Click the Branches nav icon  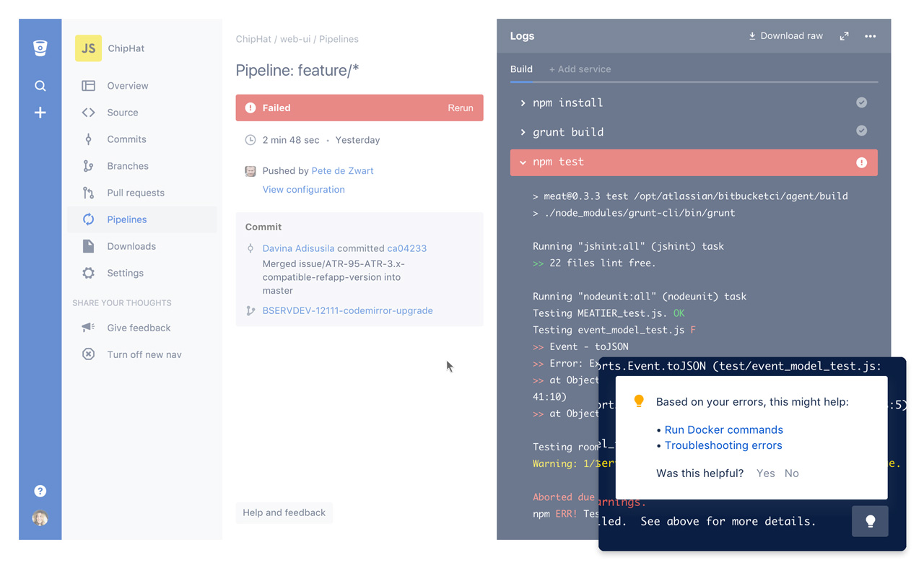(x=88, y=166)
